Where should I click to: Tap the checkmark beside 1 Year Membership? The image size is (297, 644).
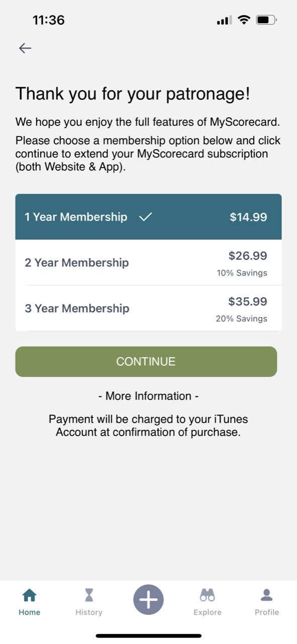(x=146, y=217)
